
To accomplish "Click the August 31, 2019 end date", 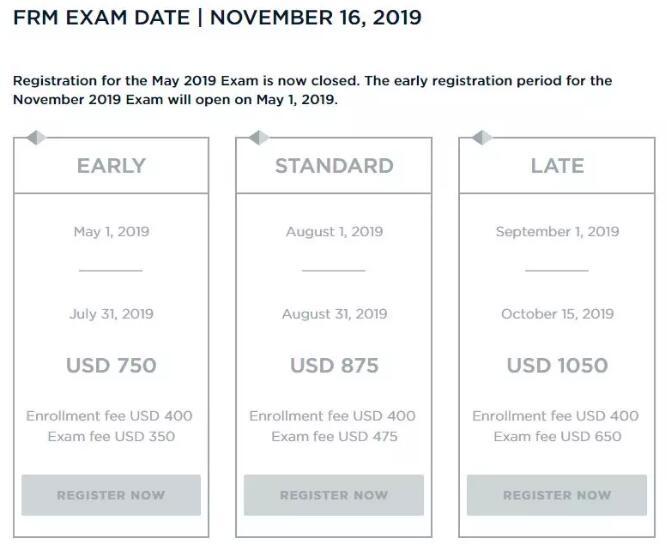I will [x=334, y=314].
